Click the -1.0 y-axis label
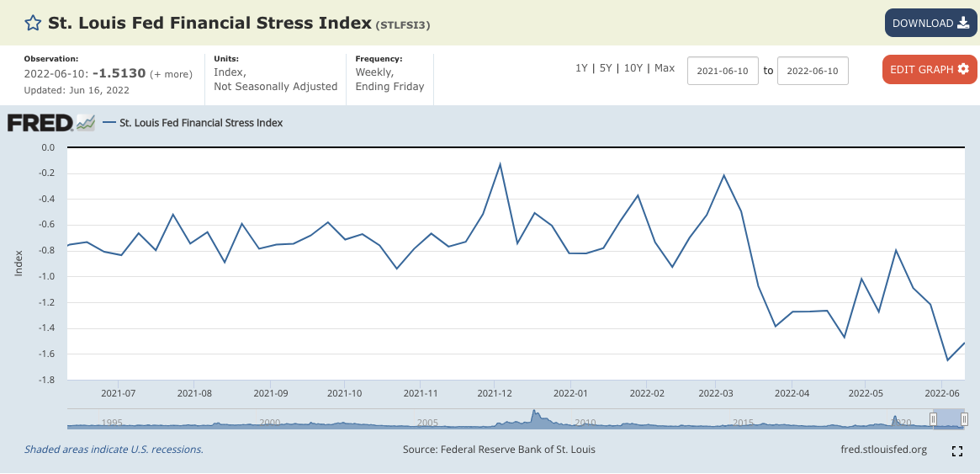 click(x=47, y=276)
